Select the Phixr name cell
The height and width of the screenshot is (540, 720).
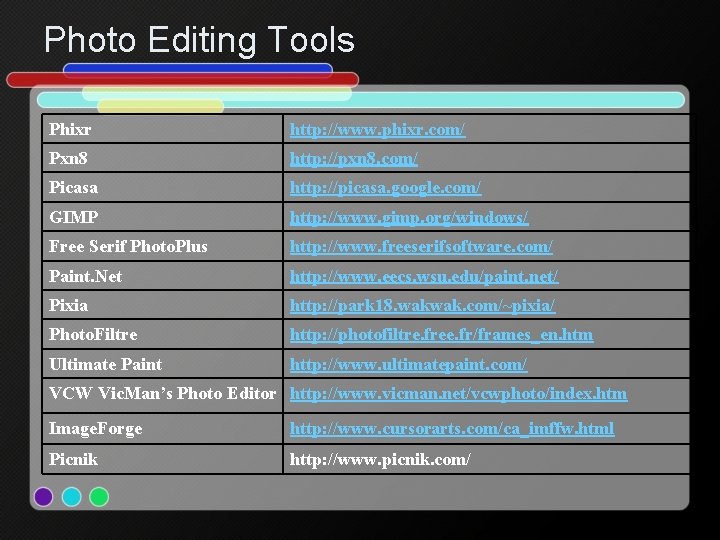point(163,129)
